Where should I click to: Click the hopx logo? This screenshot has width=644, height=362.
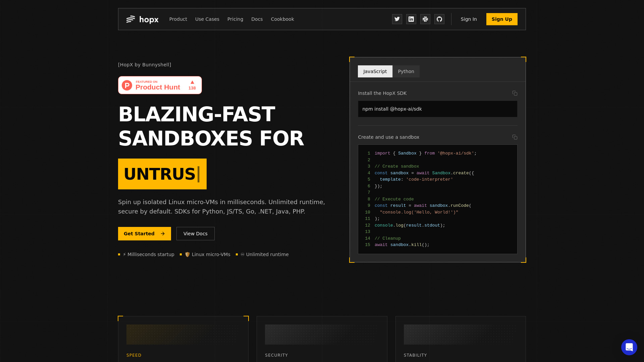[x=142, y=19]
